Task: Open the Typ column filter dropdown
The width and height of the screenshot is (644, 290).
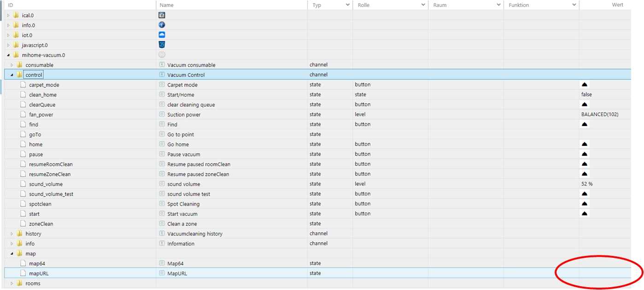Action: [347, 5]
